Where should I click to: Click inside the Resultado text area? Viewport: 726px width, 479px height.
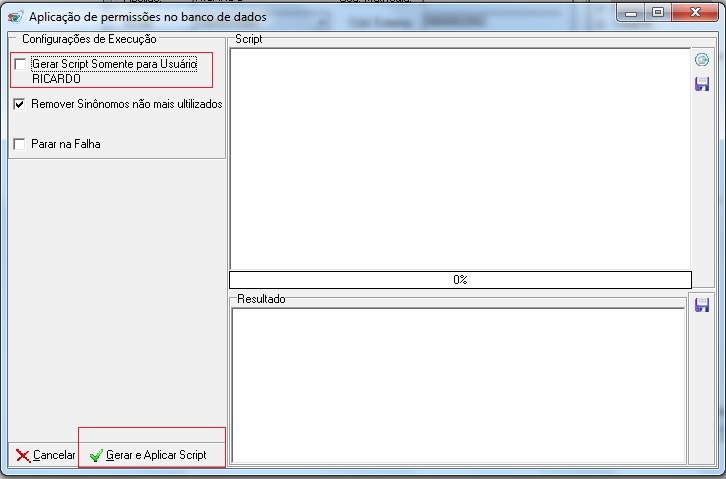[458, 385]
